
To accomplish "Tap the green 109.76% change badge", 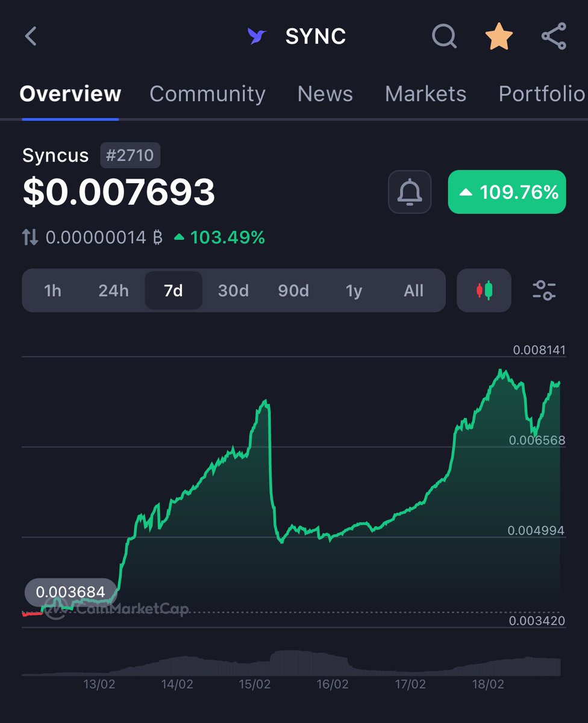I will [x=507, y=192].
